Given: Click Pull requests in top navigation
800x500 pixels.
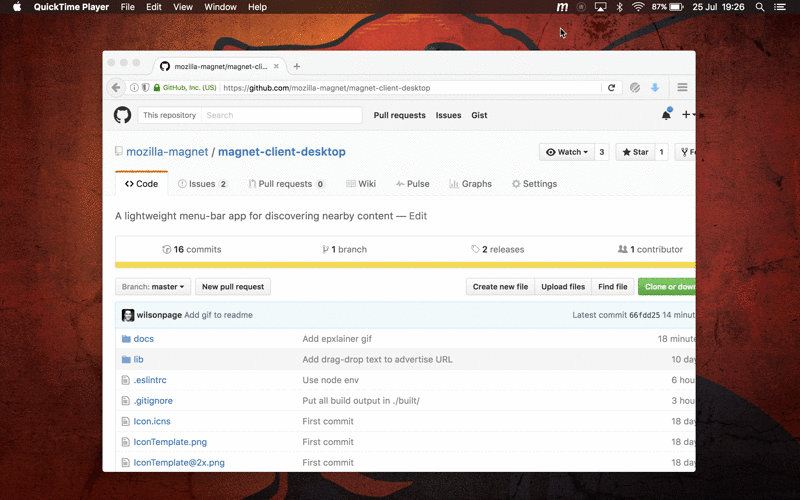Looking at the screenshot, I should click(399, 115).
